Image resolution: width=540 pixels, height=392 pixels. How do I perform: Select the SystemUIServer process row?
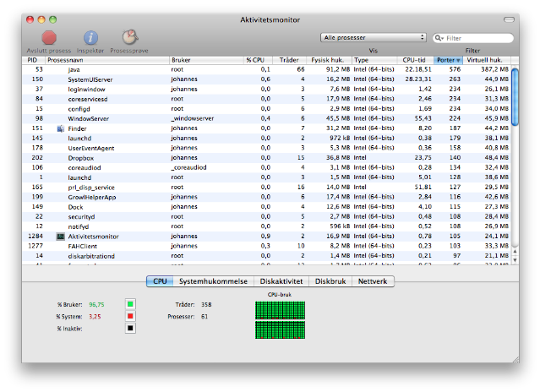pos(267,79)
